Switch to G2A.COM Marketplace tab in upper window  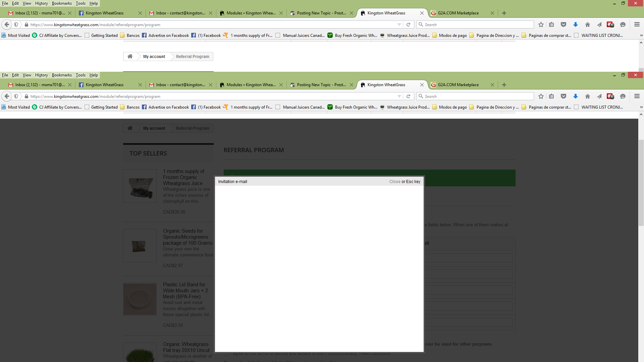pyautogui.click(x=458, y=13)
